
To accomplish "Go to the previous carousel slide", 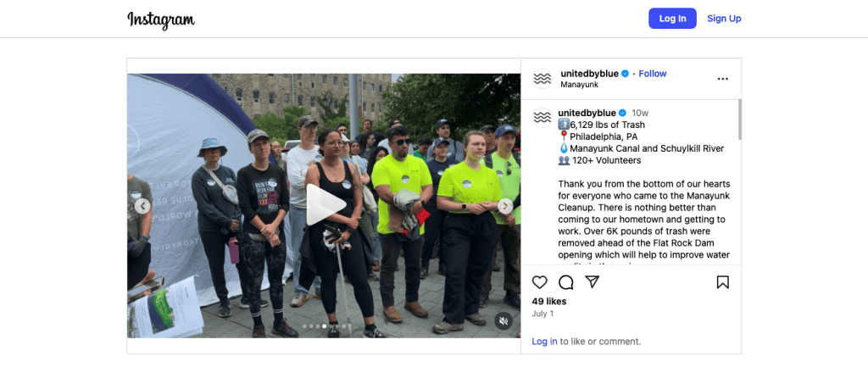I will point(142,206).
